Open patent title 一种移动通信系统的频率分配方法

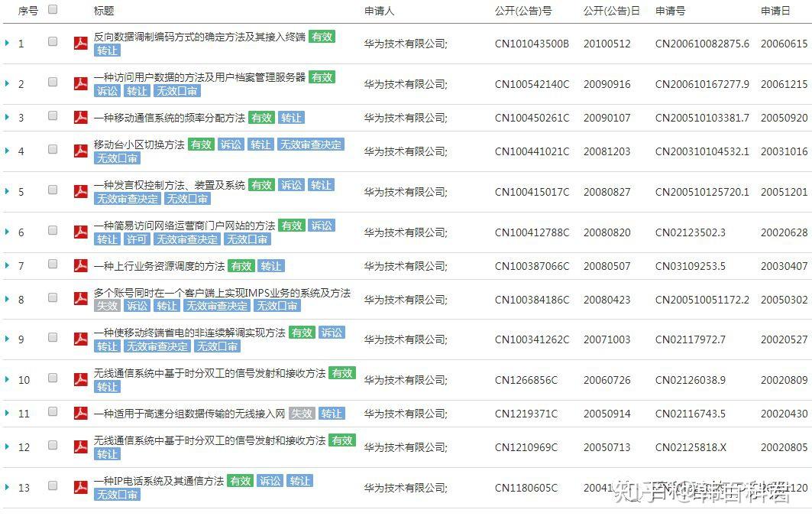coord(170,118)
